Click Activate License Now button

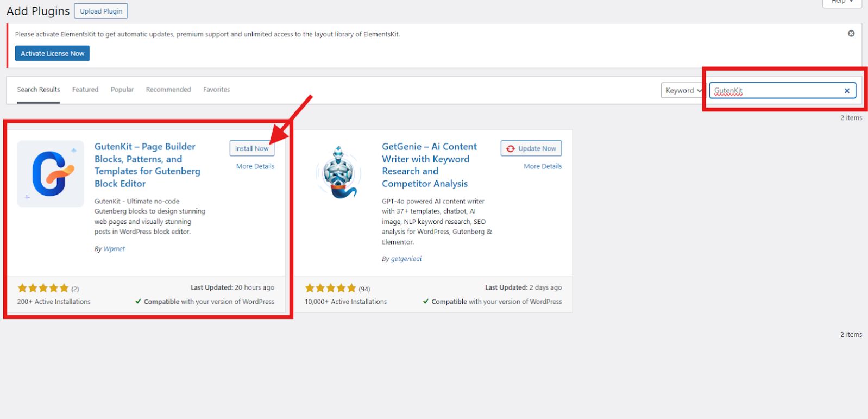52,53
